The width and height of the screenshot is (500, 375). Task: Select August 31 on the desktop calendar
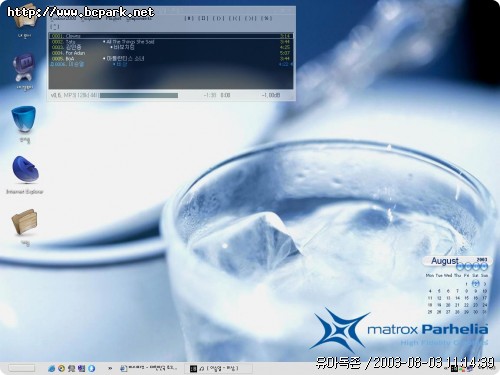(484, 312)
